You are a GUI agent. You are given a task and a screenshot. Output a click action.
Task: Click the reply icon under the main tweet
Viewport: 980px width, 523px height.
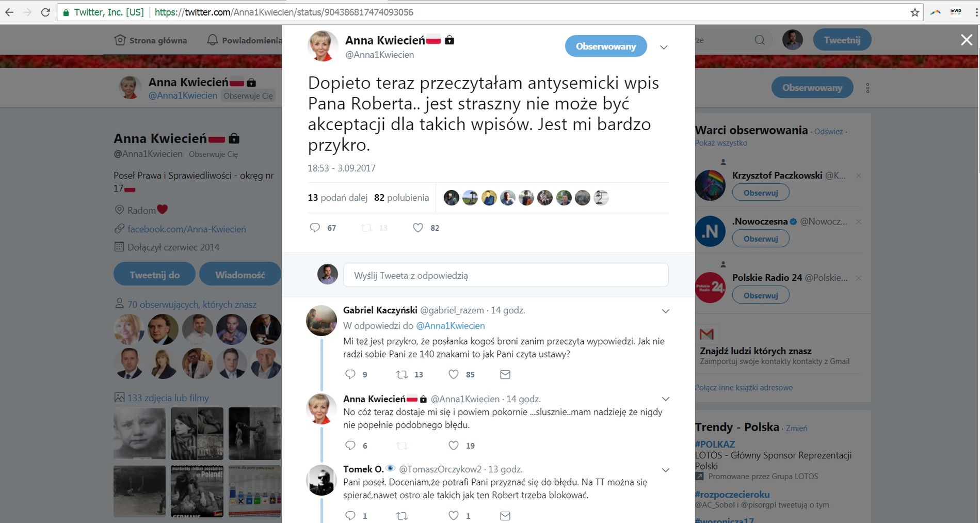tap(315, 228)
